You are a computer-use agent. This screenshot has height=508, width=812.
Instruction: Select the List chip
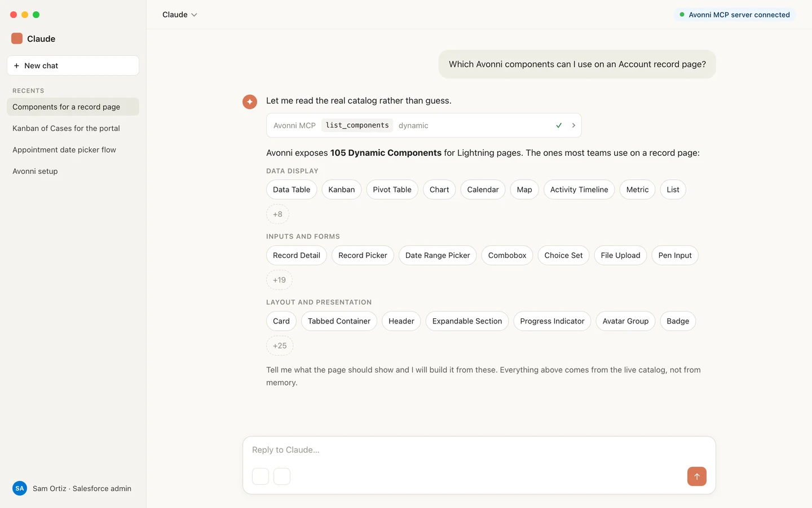coord(673,190)
